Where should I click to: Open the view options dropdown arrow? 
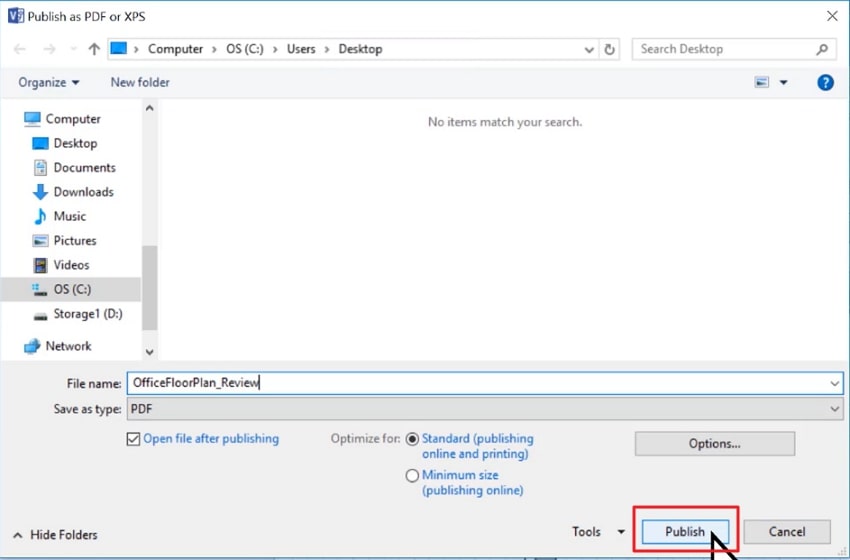click(x=783, y=82)
